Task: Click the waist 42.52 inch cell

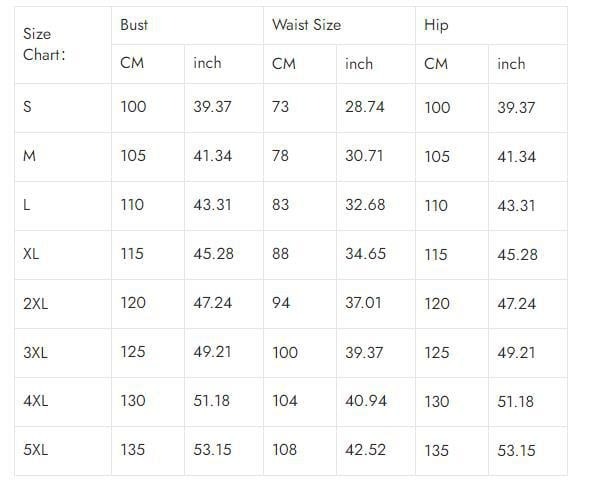Action: click(x=376, y=451)
